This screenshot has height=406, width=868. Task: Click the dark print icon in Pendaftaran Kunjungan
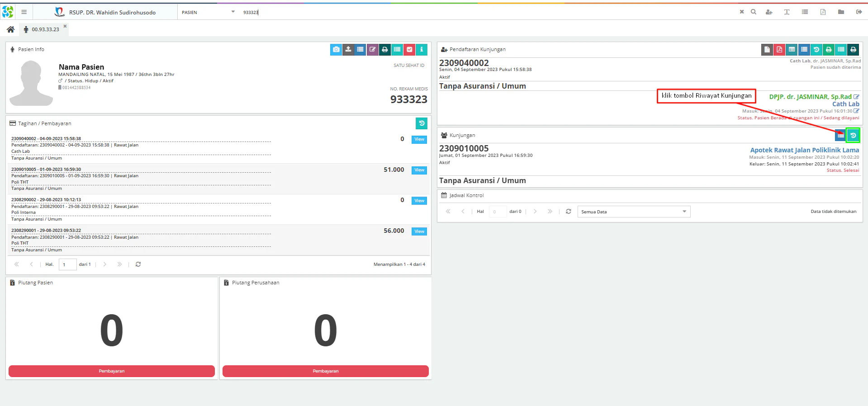(853, 49)
